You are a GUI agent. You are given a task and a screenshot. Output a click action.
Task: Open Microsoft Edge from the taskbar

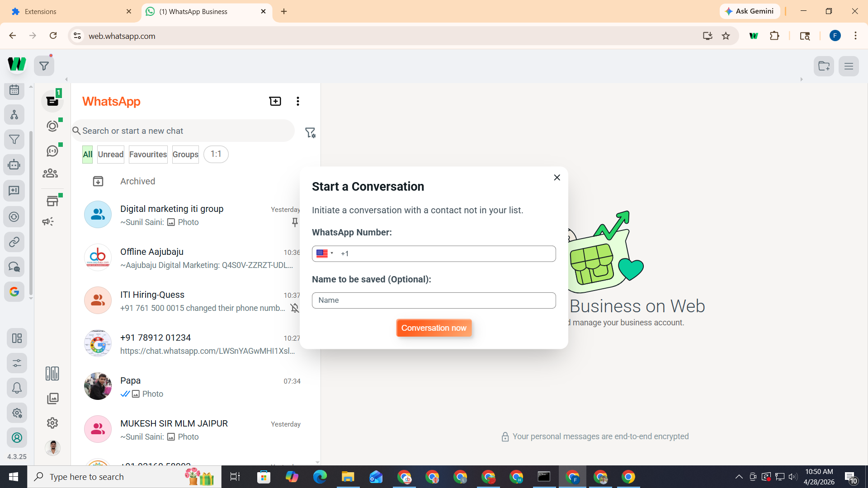(x=320, y=477)
